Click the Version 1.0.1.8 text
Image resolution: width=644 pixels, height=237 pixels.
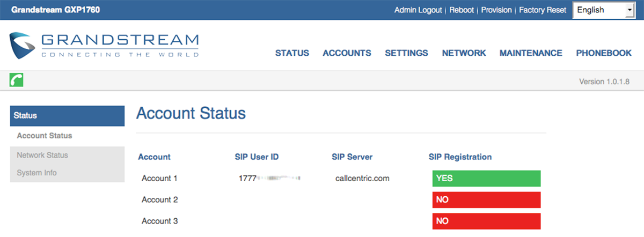pos(604,82)
